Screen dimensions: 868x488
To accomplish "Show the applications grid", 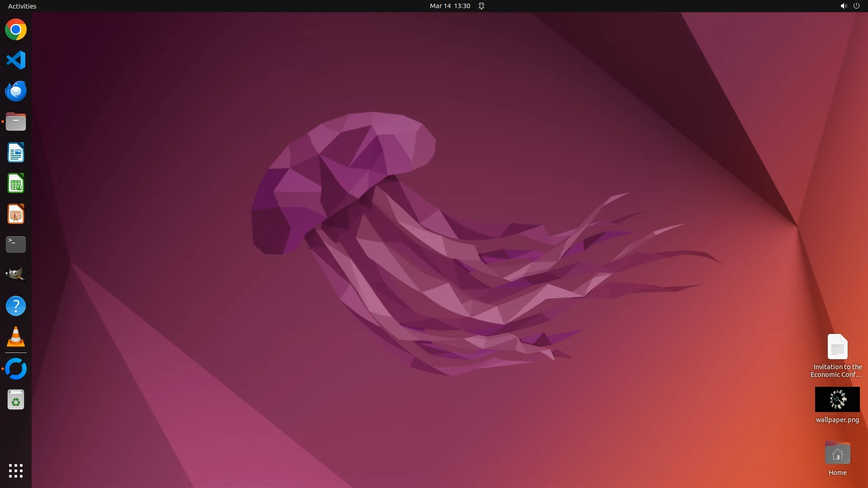I will pyautogui.click(x=16, y=470).
